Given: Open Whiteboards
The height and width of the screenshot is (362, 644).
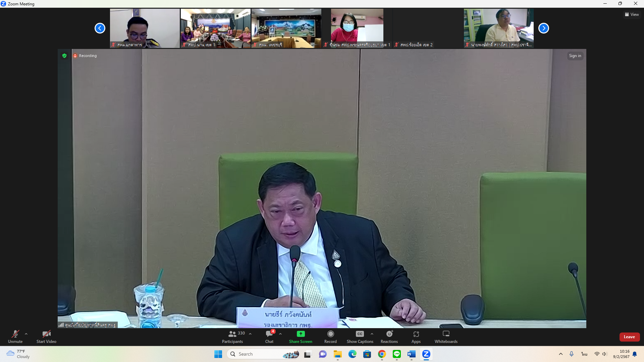Looking at the screenshot, I should [x=446, y=337].
